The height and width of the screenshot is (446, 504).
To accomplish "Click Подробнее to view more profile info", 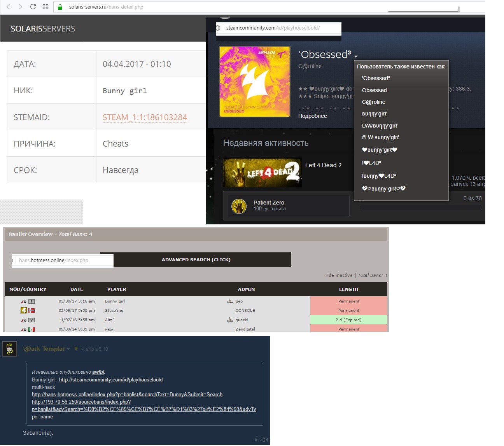I will 312,116.
